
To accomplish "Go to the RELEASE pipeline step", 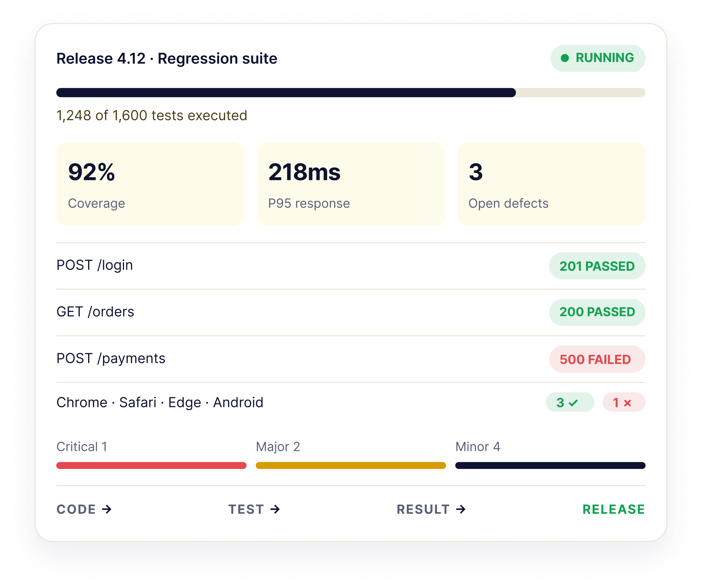I will tap(614, 509).
